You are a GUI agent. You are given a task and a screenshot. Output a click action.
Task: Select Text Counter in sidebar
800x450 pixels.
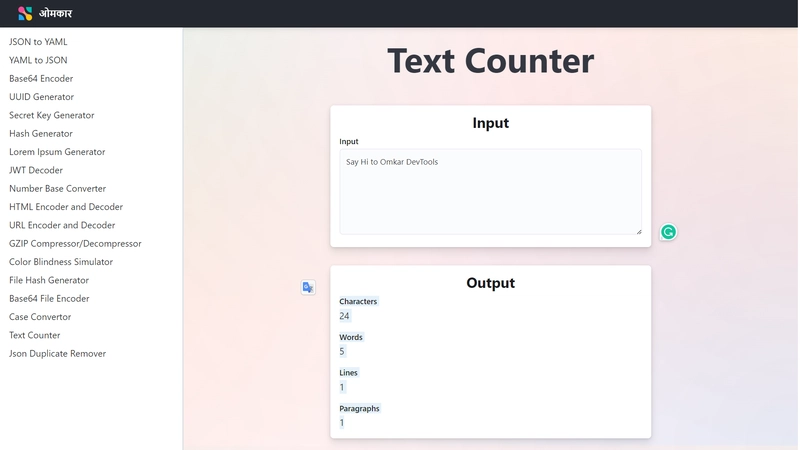pyautogui.click(x=35, y=335)
